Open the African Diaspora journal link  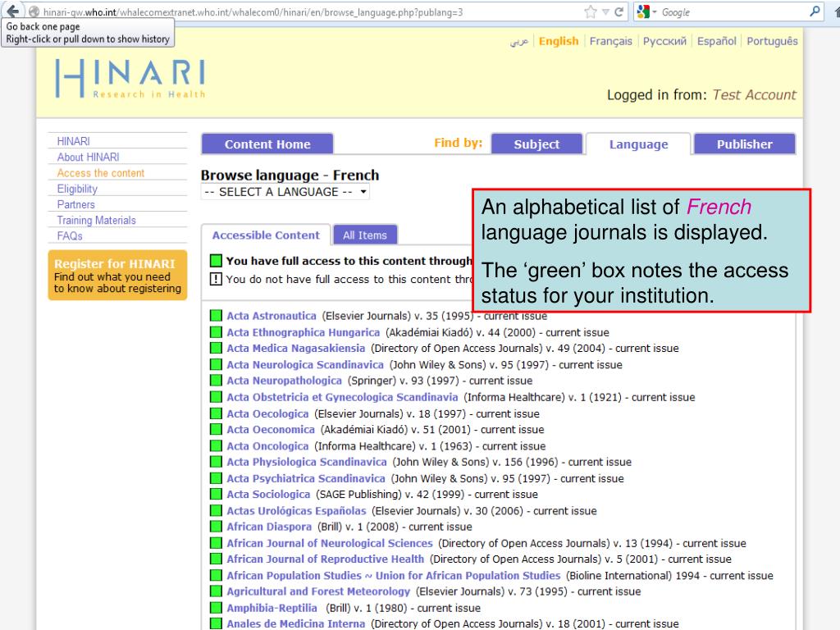pyautogui.click(x=269, y=527)
